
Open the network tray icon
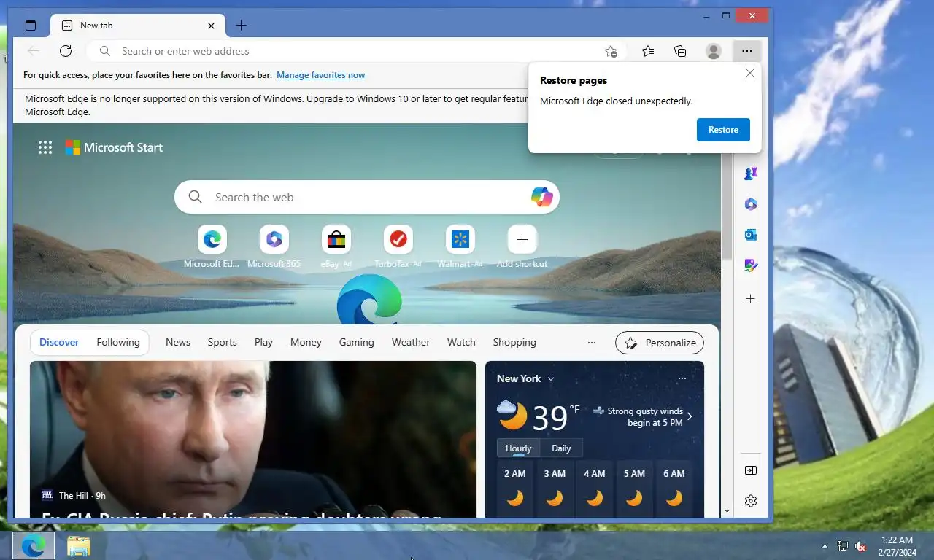843,546
